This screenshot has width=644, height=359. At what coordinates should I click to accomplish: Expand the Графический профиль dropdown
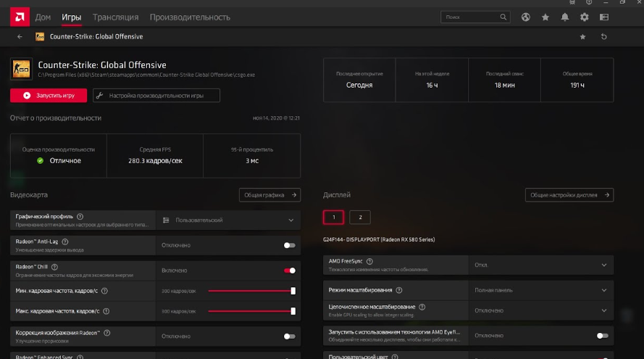click(291, 220)
